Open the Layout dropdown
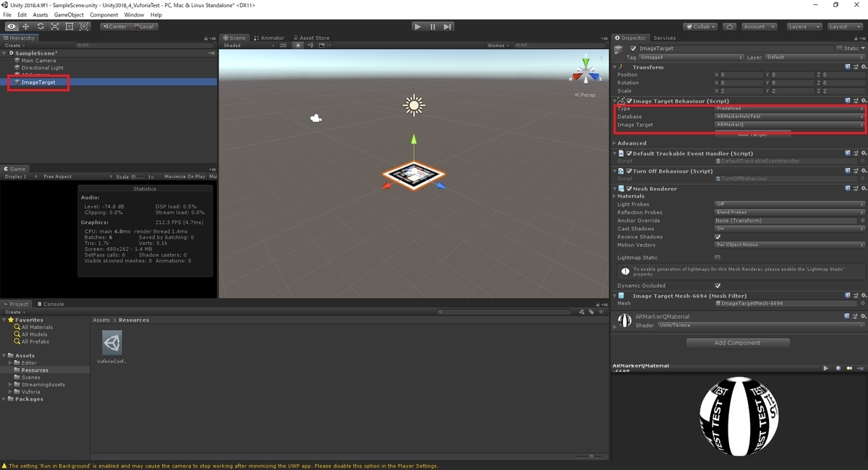 [x=843, y=27]
